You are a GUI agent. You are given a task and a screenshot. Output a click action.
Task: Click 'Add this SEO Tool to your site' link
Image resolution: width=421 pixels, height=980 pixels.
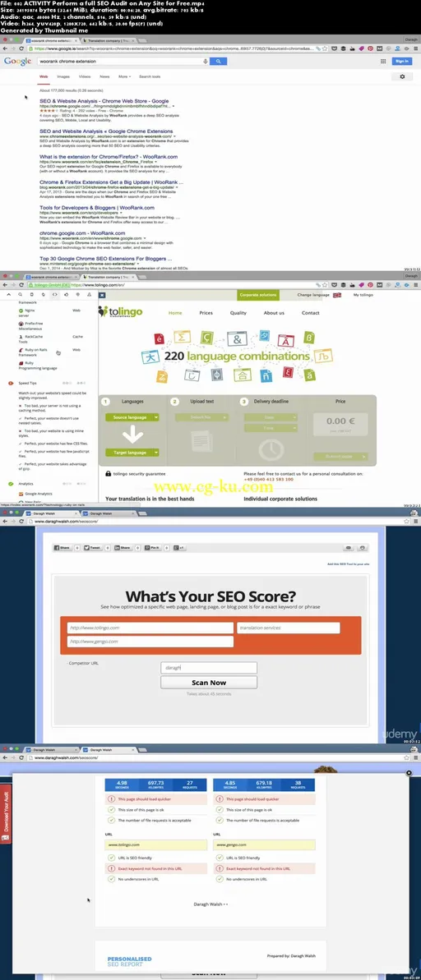click(349, 564)
